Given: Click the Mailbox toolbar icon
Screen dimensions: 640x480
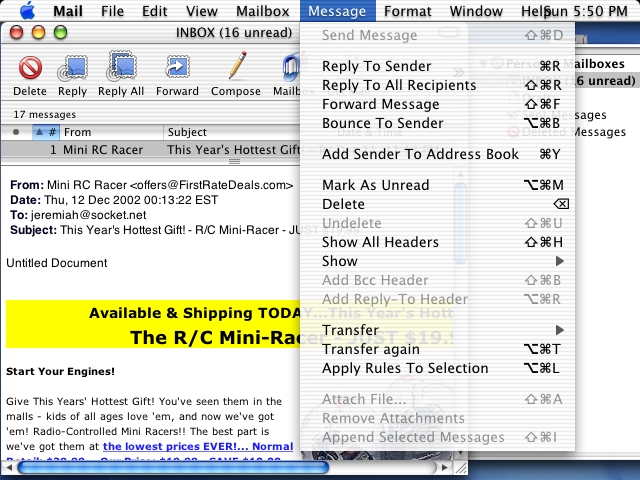Looking at the screenshot, I should [290, 69].
